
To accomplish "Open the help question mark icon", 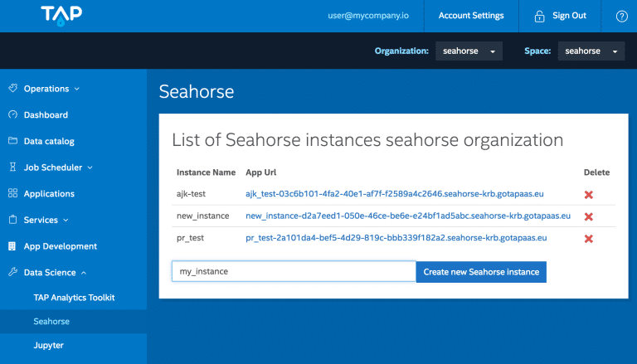I will [621, 17].
